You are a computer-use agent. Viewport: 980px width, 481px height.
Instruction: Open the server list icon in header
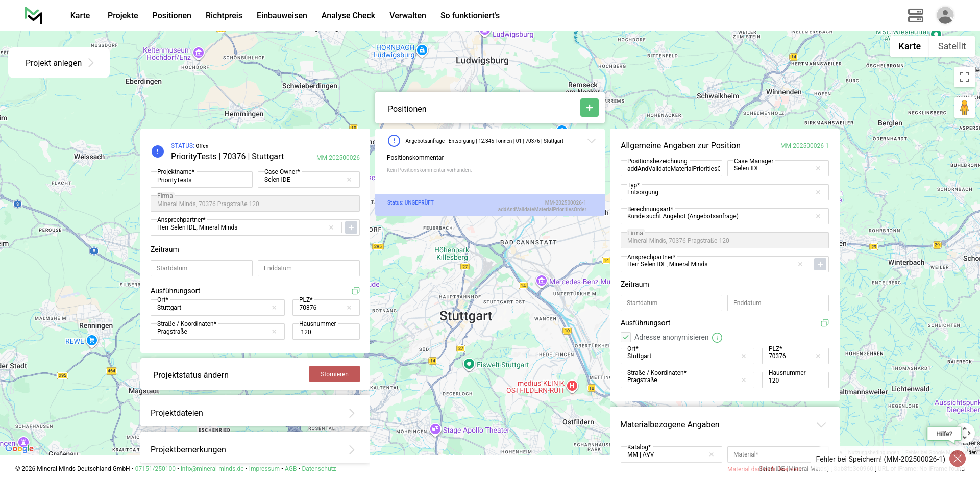click(915, 15)
